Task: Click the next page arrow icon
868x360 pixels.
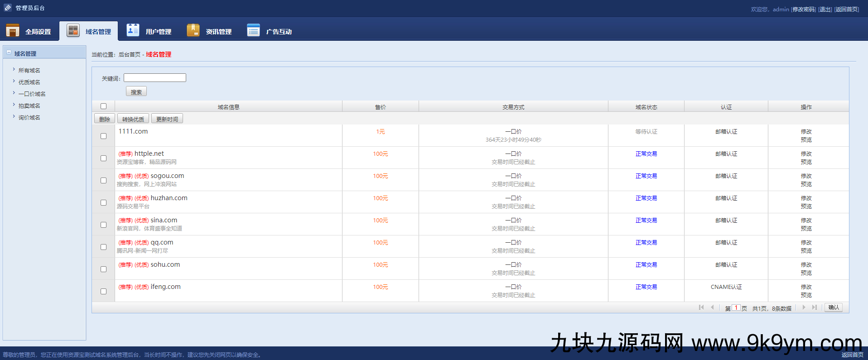Action: coord(804,307)
